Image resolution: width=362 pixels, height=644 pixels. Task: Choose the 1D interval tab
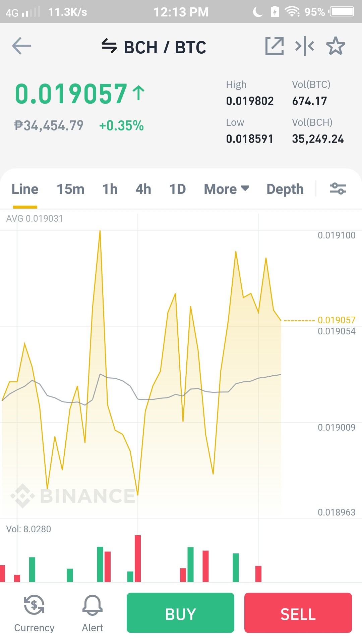tap(178, 189)
